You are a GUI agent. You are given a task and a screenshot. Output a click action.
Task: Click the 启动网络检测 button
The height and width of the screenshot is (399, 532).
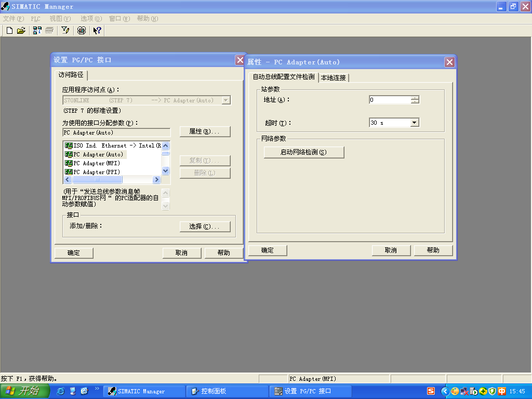click(x=304, y=152)
